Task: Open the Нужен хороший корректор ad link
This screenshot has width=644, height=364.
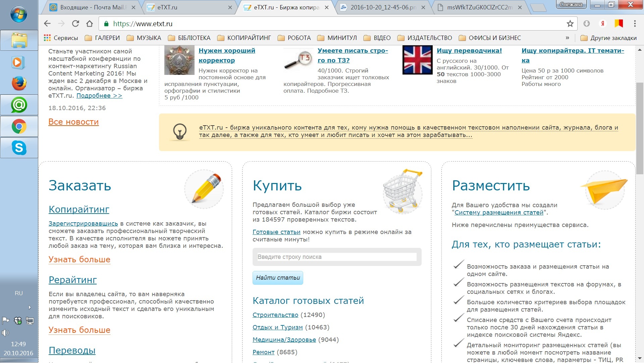Action: (227, 55)
